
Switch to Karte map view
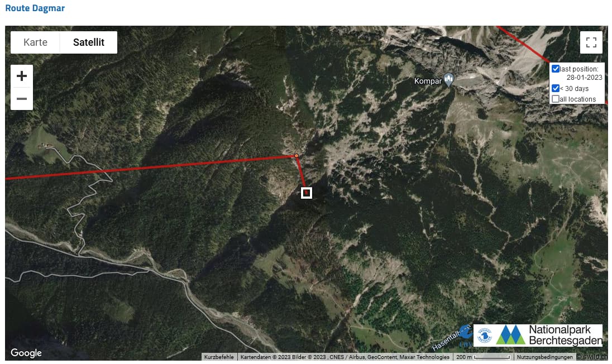35,42
